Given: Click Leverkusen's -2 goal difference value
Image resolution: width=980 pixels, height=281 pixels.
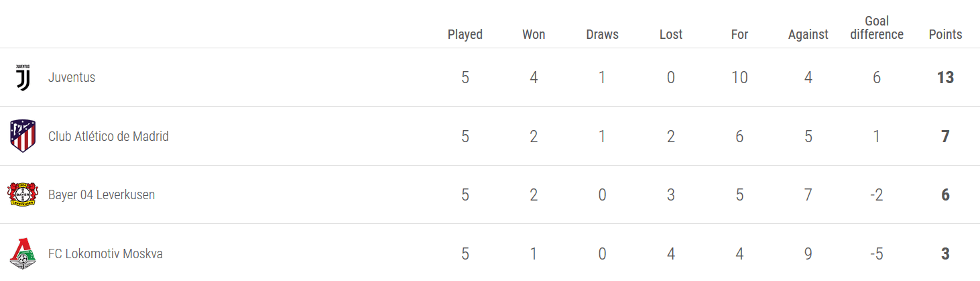Looking at the screenshot, I should click(x=877, y=195).
